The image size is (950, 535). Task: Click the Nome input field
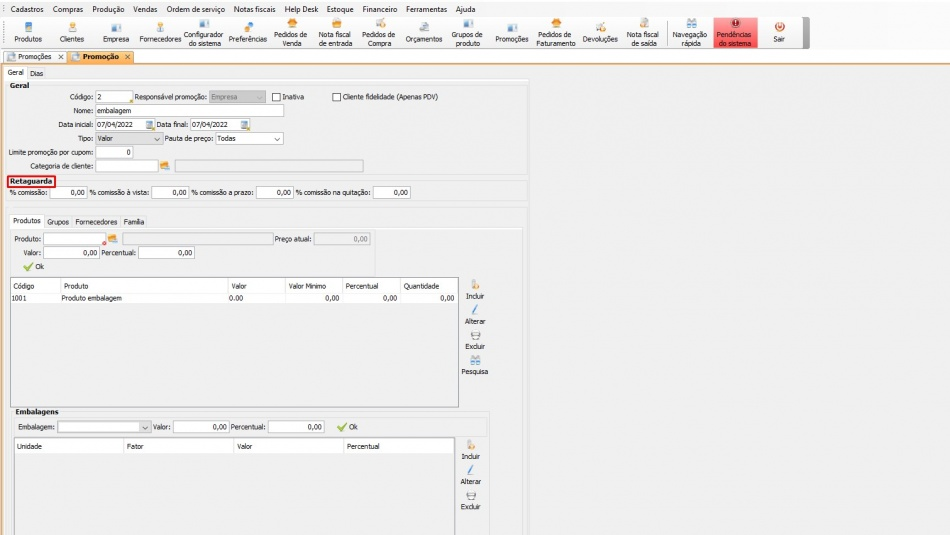coord(189,111)
